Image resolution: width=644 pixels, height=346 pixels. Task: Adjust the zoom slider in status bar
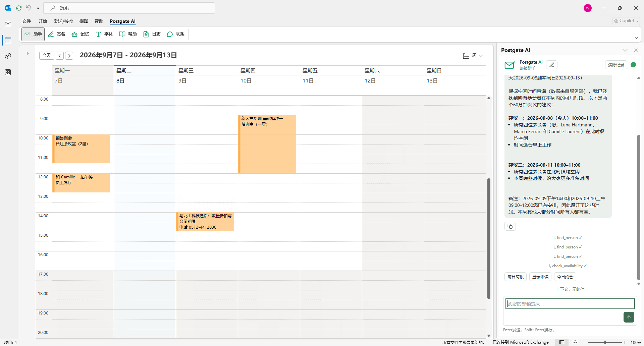pyautogui.click(x=605, y=342)
